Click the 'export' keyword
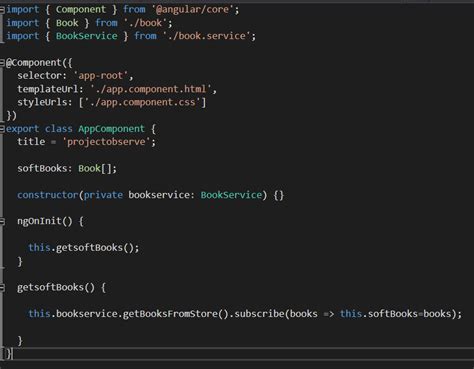 [23, 129]
